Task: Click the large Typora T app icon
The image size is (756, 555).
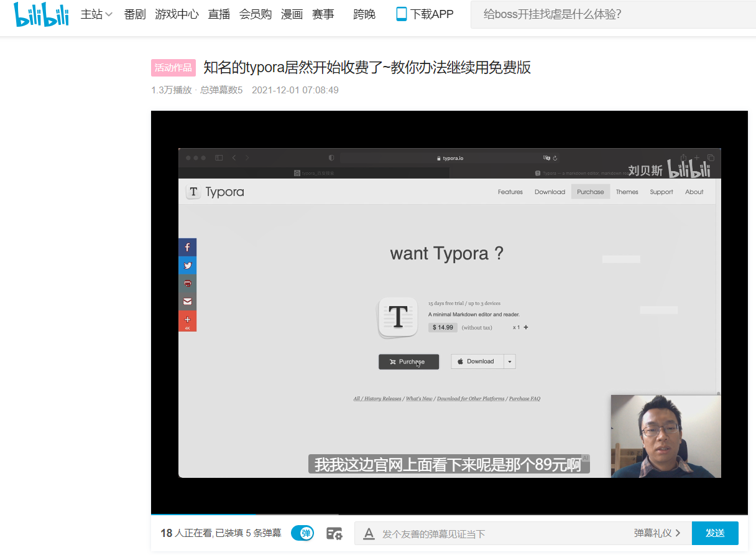Action: [x=398, y=317]
